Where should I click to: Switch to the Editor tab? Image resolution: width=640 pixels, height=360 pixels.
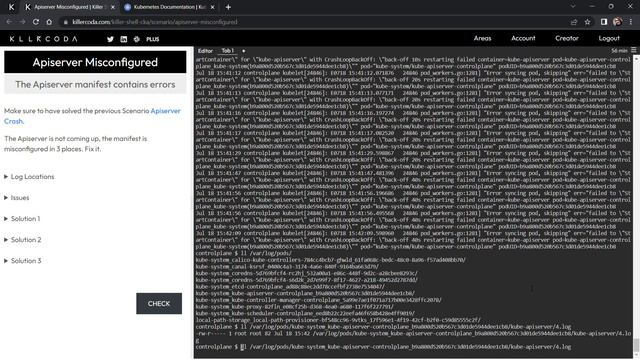[205, 51]
